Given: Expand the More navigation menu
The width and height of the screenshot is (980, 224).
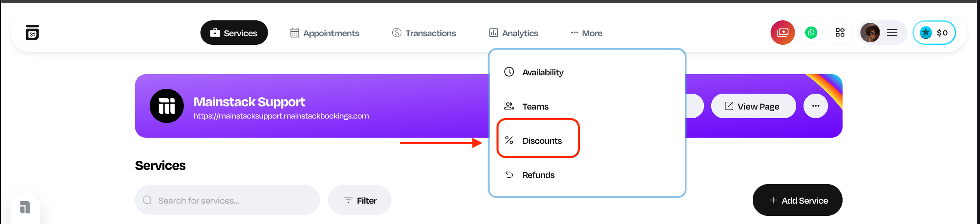Looking at the screenshot, I should click(586, 33).
